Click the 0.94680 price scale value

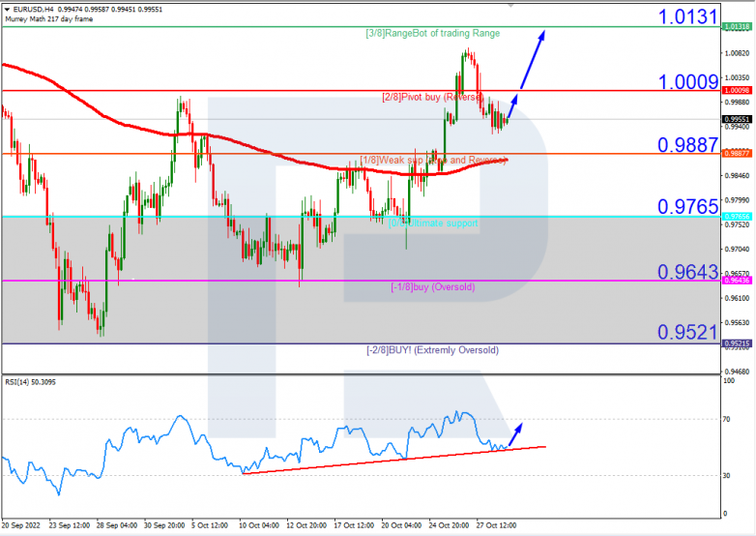tap(738, 372)
